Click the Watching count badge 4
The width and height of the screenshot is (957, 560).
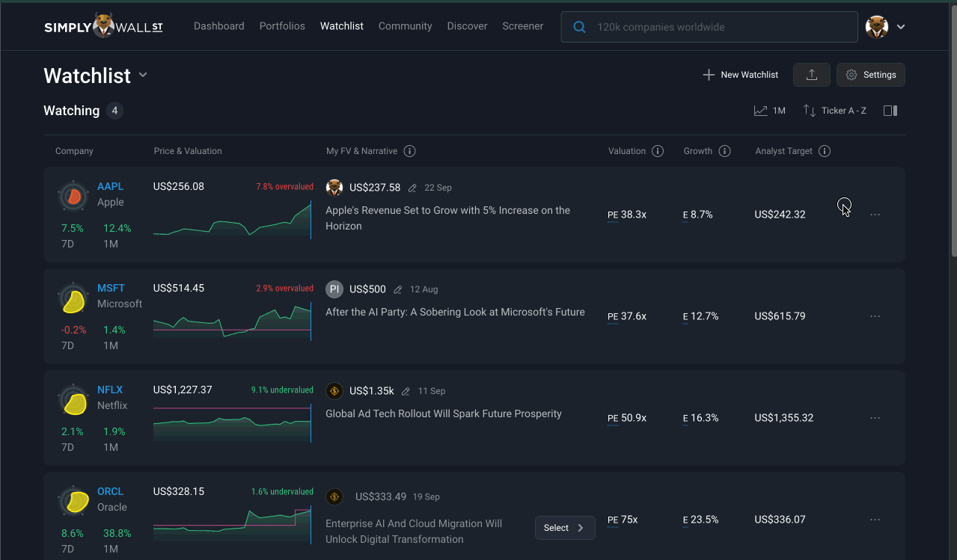(x=114, y=111)
